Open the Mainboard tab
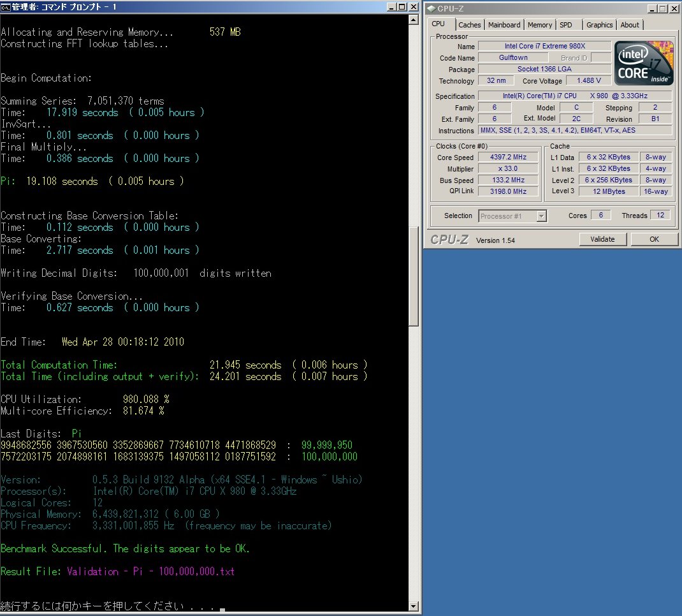Image resolution: width=682 pixels, height=616 pixels. point(504,25)
